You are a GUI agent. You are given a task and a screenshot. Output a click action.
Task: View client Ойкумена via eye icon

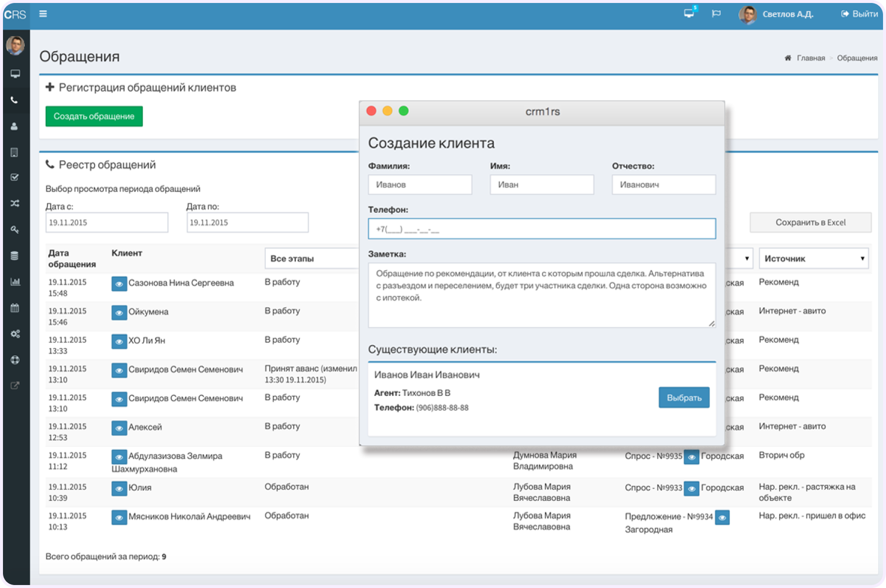(x=119, y=313)
